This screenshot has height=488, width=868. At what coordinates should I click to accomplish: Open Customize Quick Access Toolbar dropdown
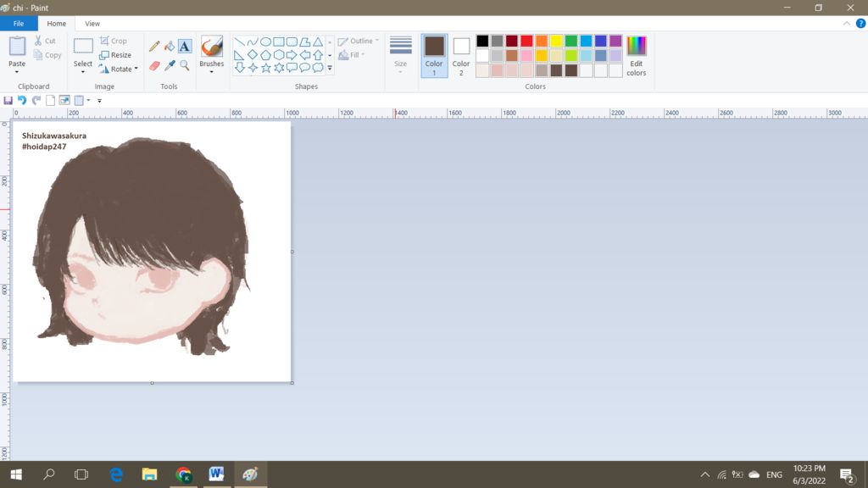[x=100, y=101]
